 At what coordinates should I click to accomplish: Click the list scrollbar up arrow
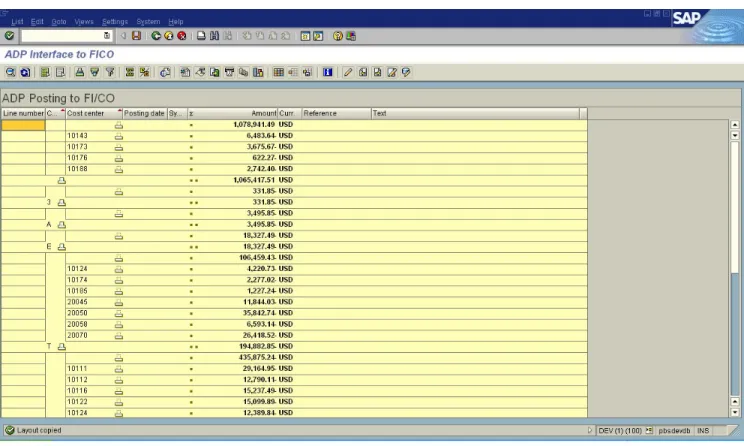(735, 125)
